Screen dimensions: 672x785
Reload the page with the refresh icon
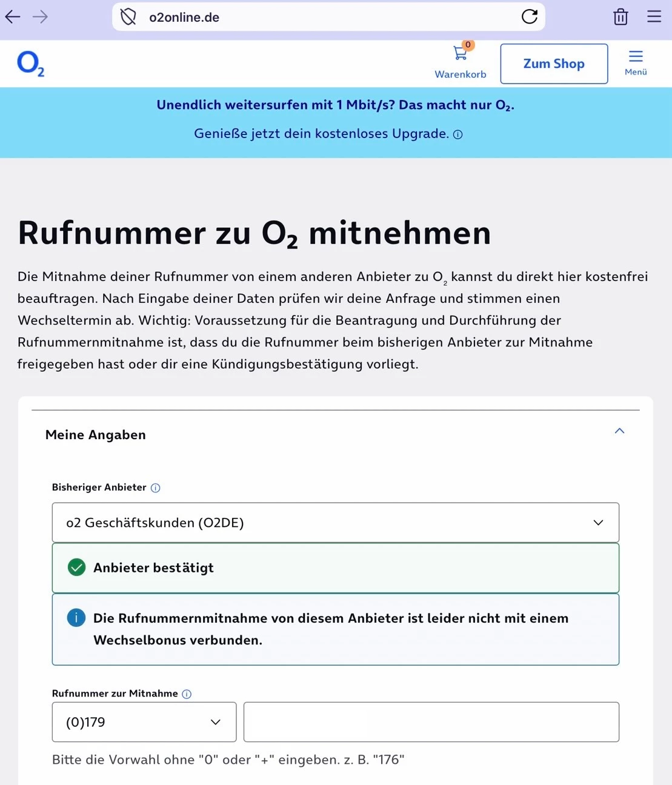point(530,17)
